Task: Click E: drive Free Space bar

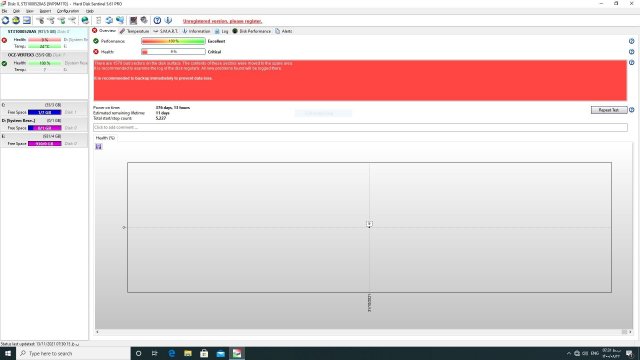Action: 44,144
